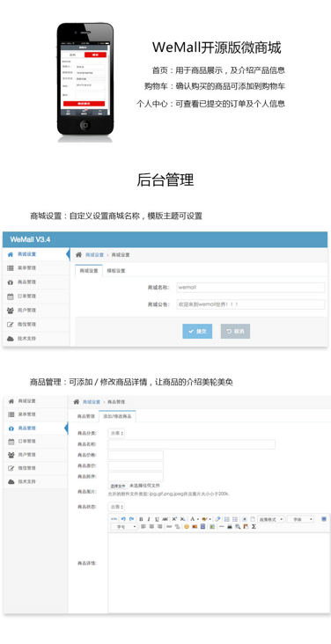Image resolution: width=331 pixels, height=644 pixels.
Task: Open 技术支持 in the lower product sidebar
Action: [x=35, y=481]
